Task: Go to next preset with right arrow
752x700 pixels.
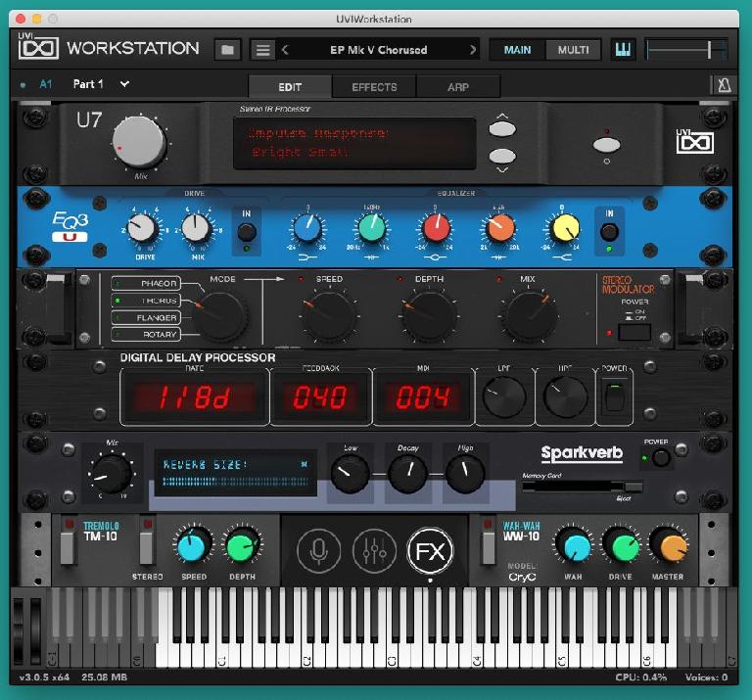Action: [x=473, y=49]
